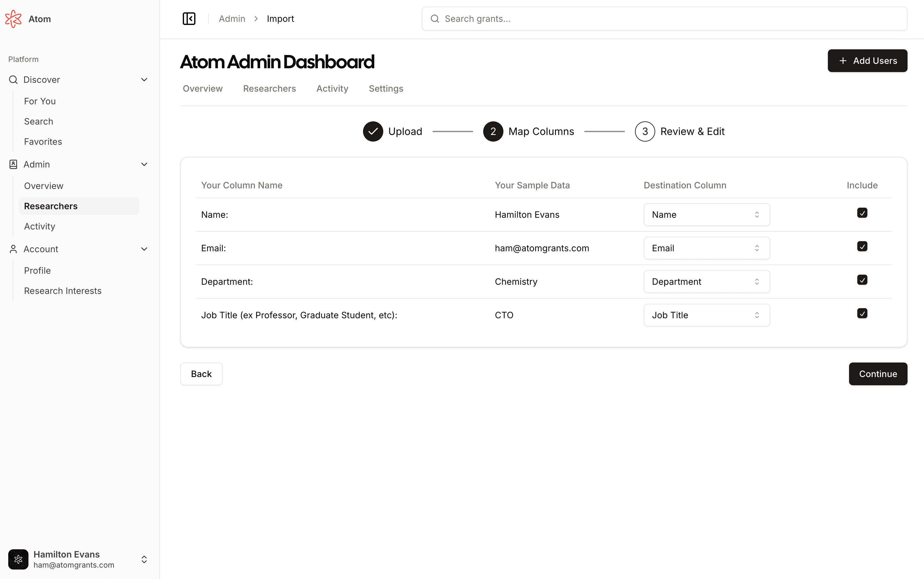This screenshot has width=924, height=579.
Task: Collapse the Discover section chevron
Action: pyautogui.click(x=144, y=80)
